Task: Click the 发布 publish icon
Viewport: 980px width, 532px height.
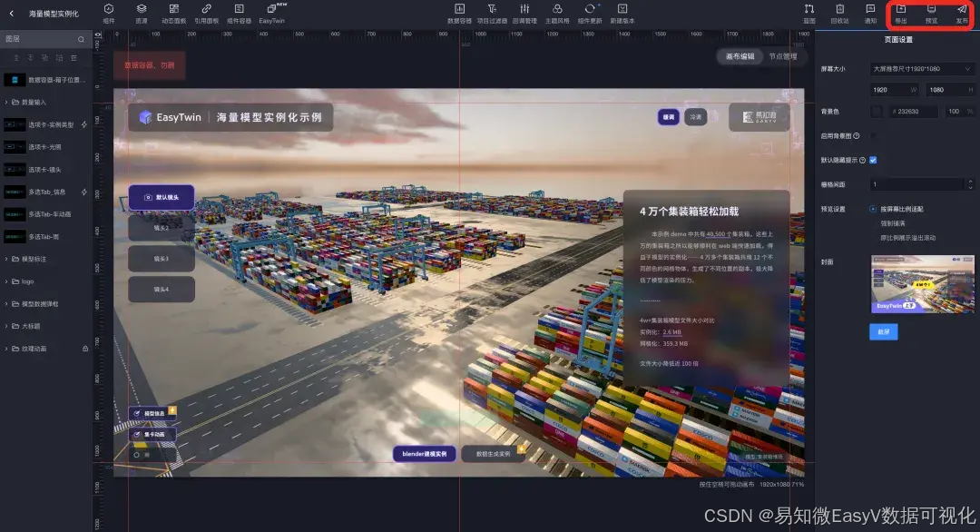Action: (962, 9)
